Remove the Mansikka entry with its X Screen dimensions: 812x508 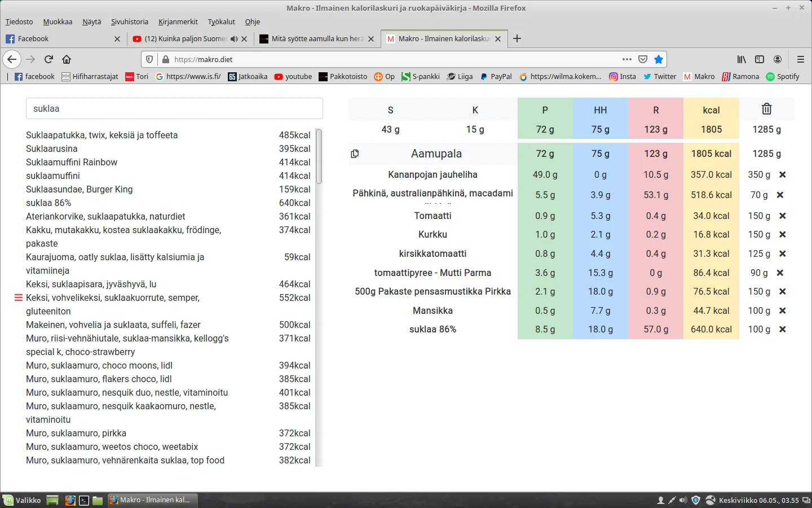(782, 311)
